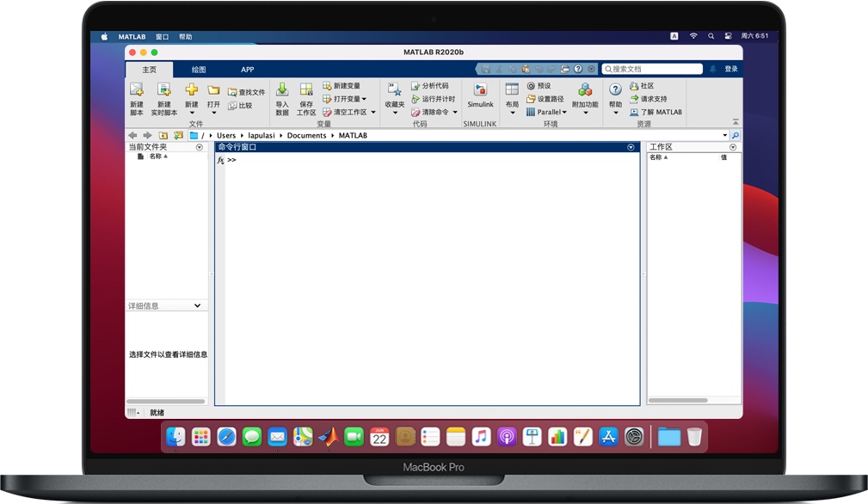The width and height of the screenshot is (868, 504).
Task: Launch Simulink from the ribbon
Action: tap(480, 96)
